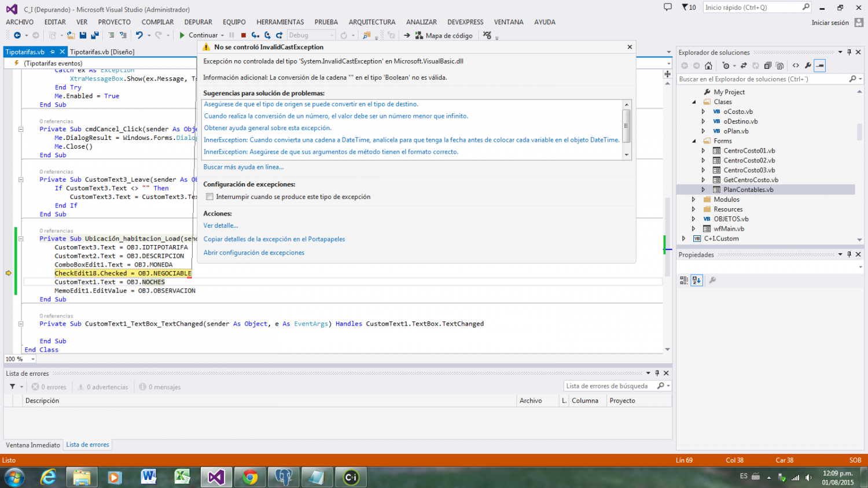Check Interrumpir cuando se produce este tipo checkbox
Image resolution: width=868 pixels, height=488 pixels.
point(209,197)
